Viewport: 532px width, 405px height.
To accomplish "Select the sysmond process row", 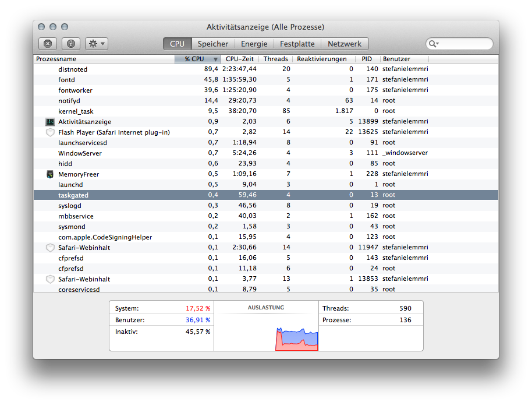I will [x=266, y=227].
